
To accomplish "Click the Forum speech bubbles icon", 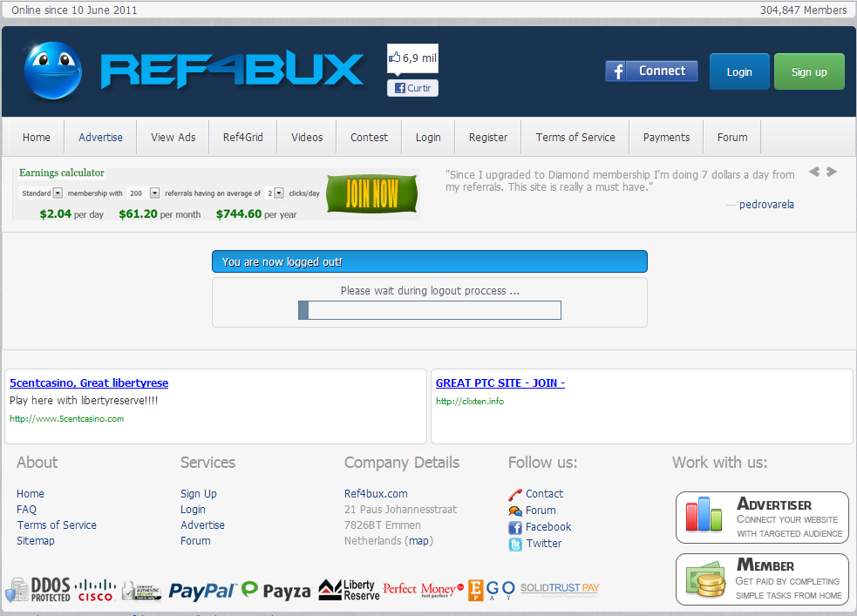I will 515,511.
